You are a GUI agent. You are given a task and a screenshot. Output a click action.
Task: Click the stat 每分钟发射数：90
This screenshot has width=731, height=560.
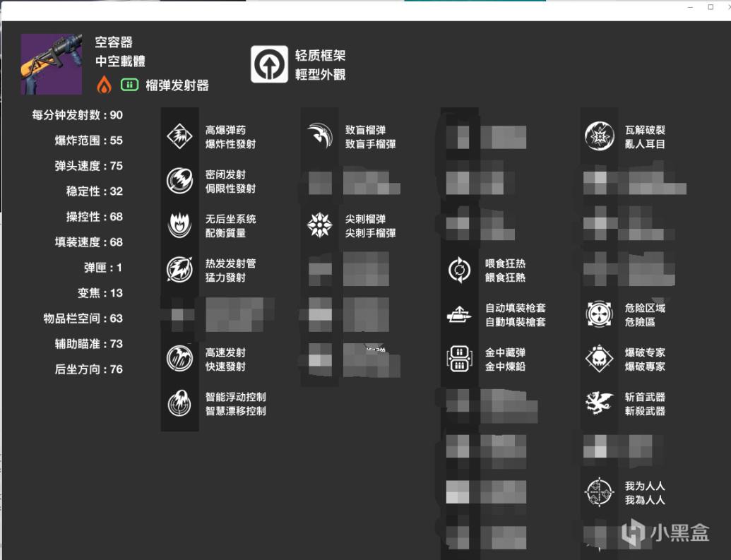pyautogui.click(x=78, y=115)
